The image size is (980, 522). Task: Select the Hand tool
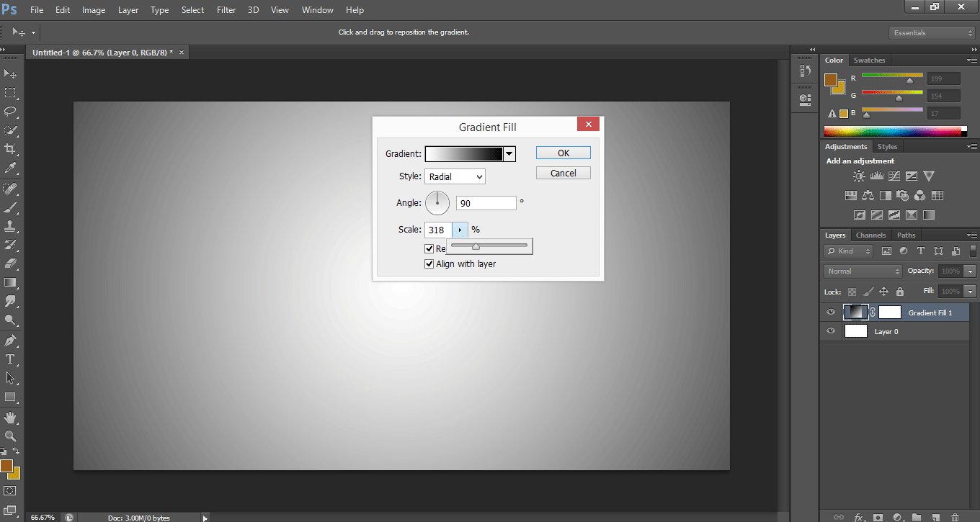pyautogui.click(x=11, y=417)
